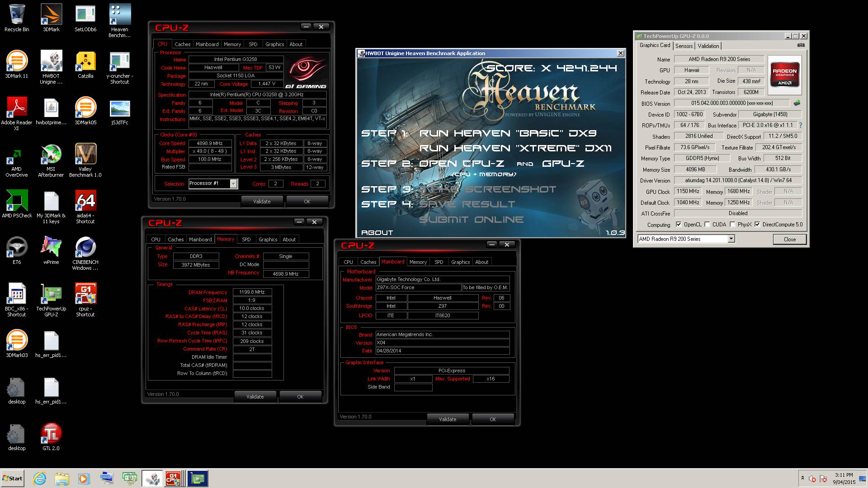Open Adobe Reader XI desktop icon
This screenshot has width=868, height=488.
click(x=17, y=114)
